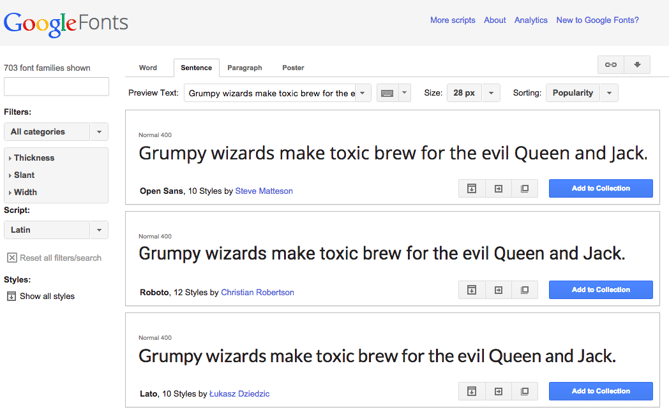Expand the Width filter
Screen dimensions: 669x410
tap(26, 192)
